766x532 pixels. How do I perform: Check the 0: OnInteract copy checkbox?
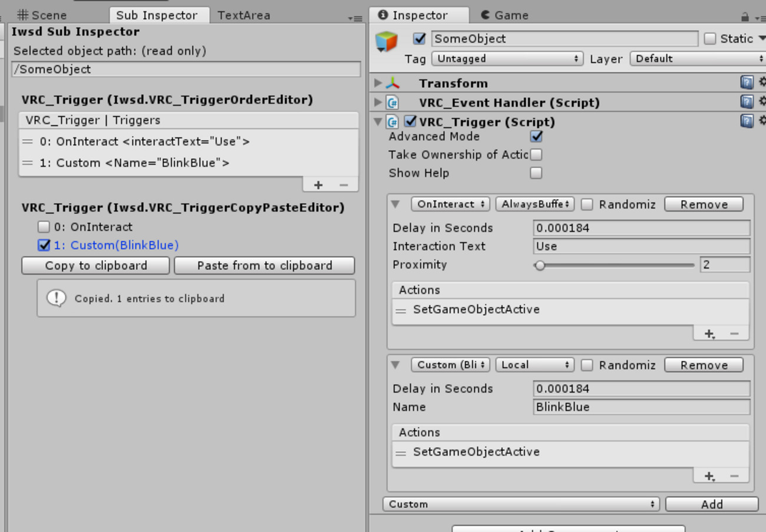click(x=44, y=227)
